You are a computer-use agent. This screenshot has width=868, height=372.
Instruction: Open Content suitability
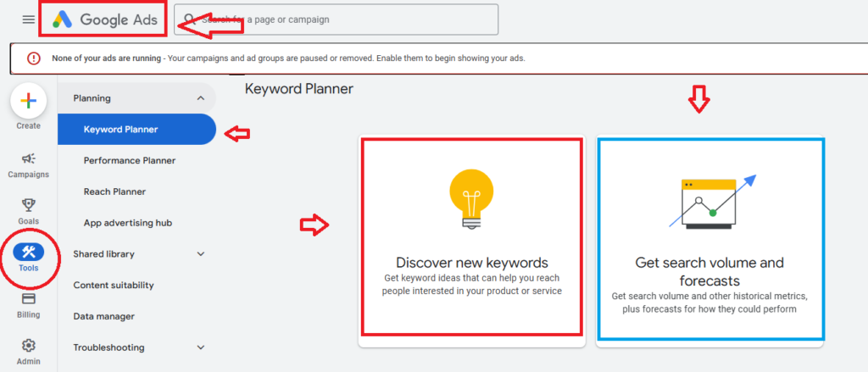[114, 285]
